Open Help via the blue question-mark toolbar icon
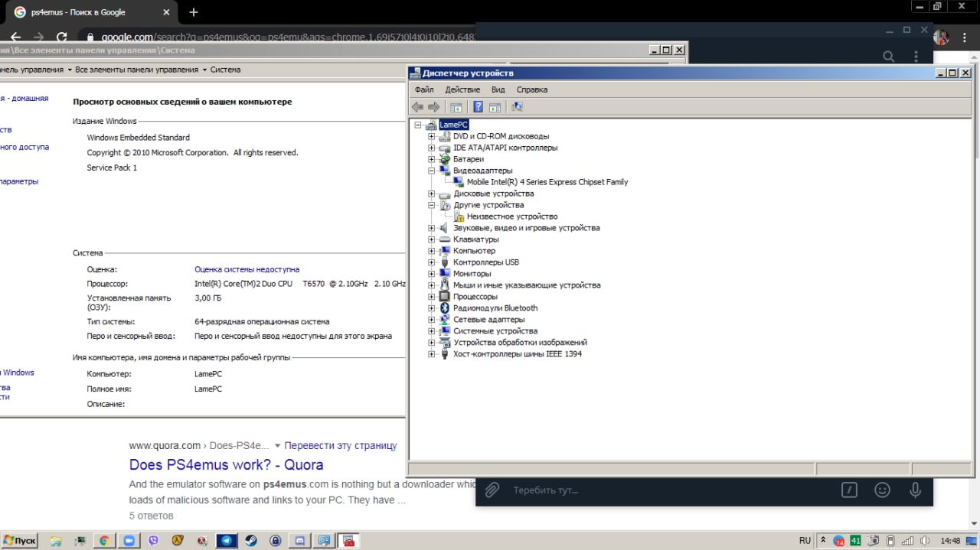Image resolution: width=980 pixels, height=550 pixels. [478, 107]
